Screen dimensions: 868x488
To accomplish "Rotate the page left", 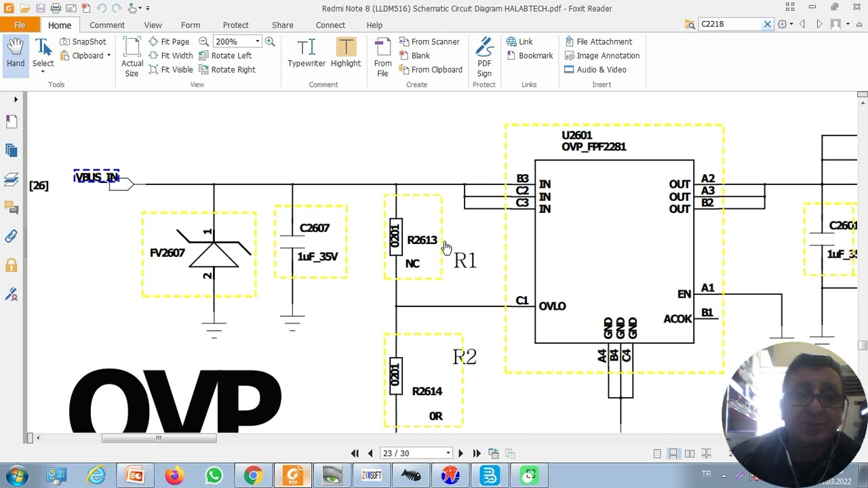I will [x=225, y=56].
